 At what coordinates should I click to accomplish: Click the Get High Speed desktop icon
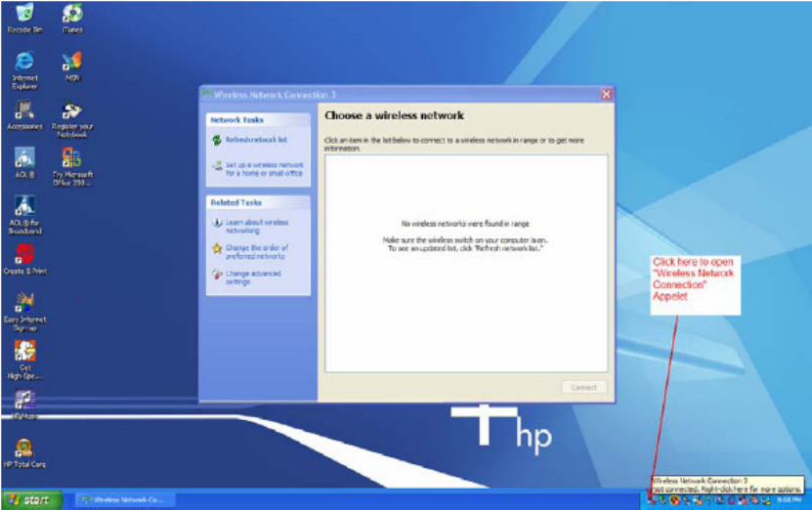[24, 360]
